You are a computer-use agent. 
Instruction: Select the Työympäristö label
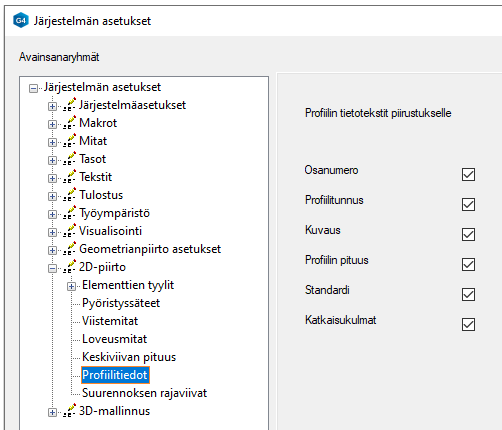click(114, 213)
